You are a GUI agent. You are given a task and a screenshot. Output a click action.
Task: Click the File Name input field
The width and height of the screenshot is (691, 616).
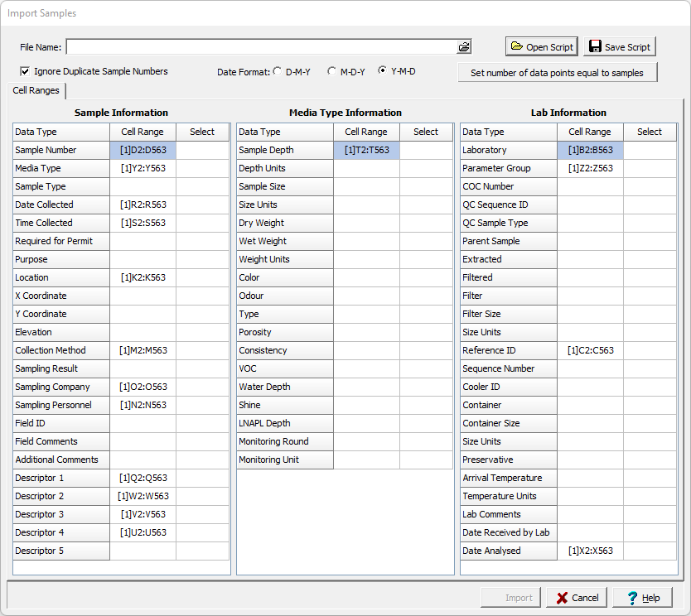point(261,47)
